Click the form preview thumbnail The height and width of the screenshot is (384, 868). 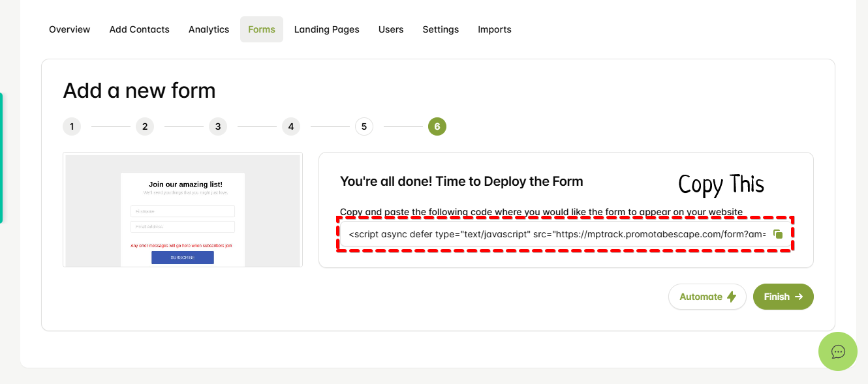pos(183,210)
